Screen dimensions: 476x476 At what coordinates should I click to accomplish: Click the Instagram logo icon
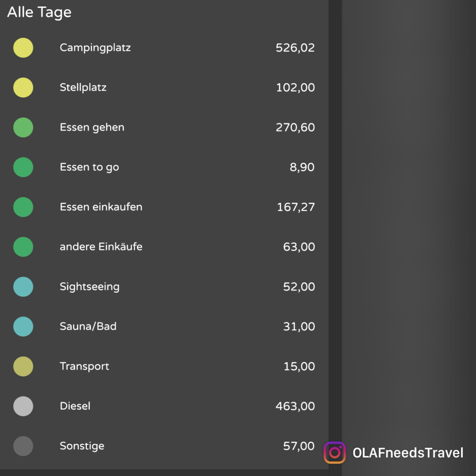tap(335, 452)
